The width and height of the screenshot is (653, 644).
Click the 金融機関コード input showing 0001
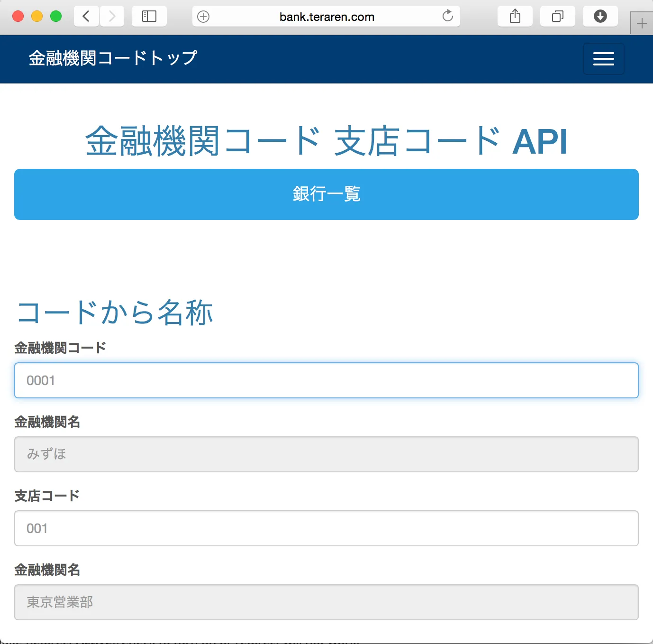click(x=326, y=380)
